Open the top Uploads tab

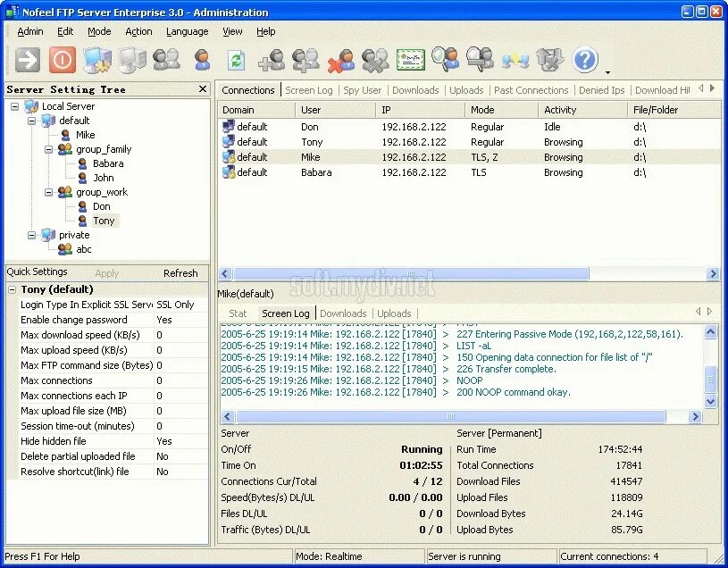coord(466,90)
